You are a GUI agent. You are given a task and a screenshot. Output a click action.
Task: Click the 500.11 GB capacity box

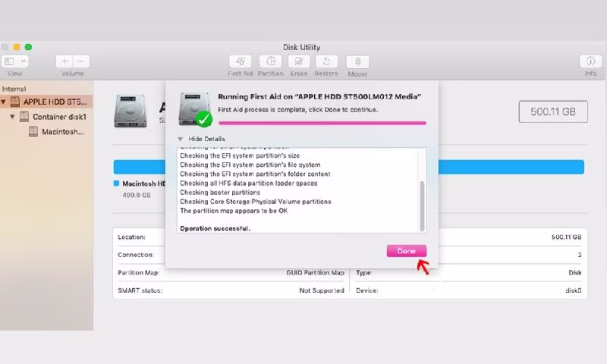(x=553, y=111)
